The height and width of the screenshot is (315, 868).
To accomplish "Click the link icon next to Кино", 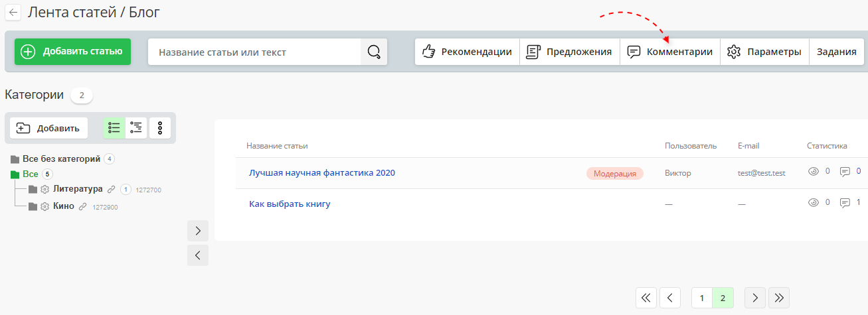I will pyautogui.click(x=83, y=206).
